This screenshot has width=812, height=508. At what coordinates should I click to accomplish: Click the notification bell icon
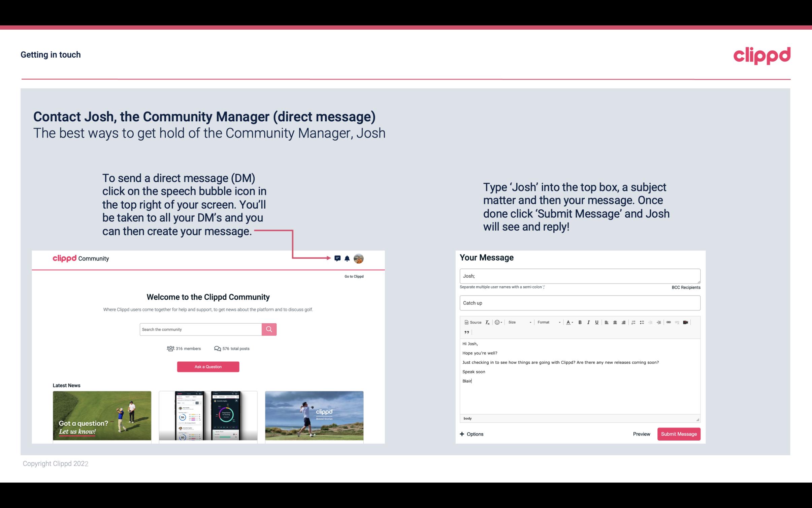click(x=347, y=258)
